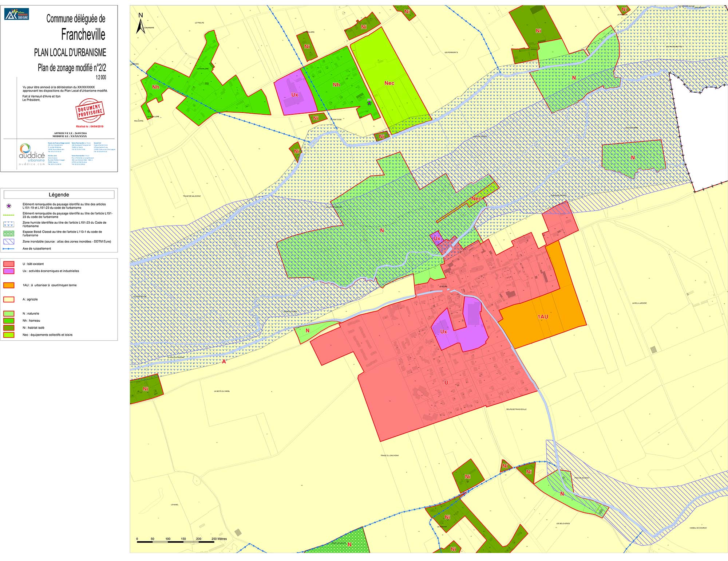Click the Axe de ruissellement line symbol
The height and width of the screenshot is (561, 728).
coord(9,249)
